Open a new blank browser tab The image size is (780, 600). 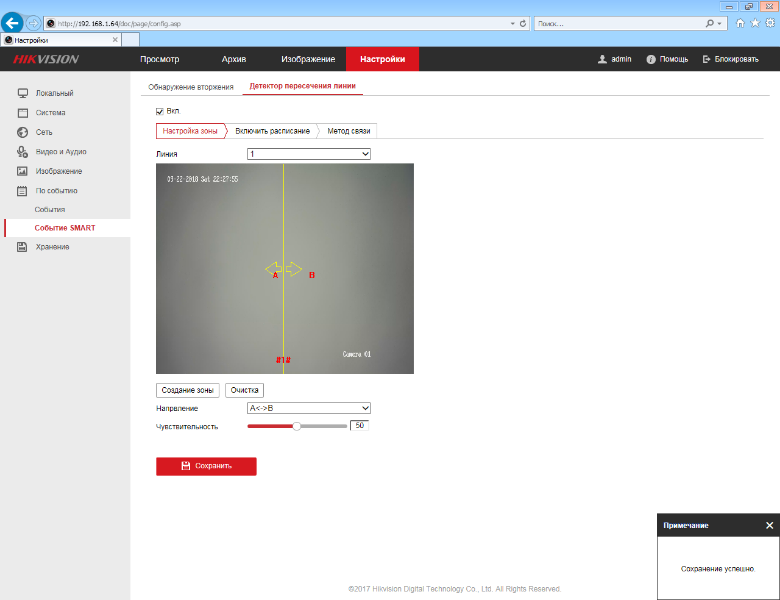[x=130, y=40]
